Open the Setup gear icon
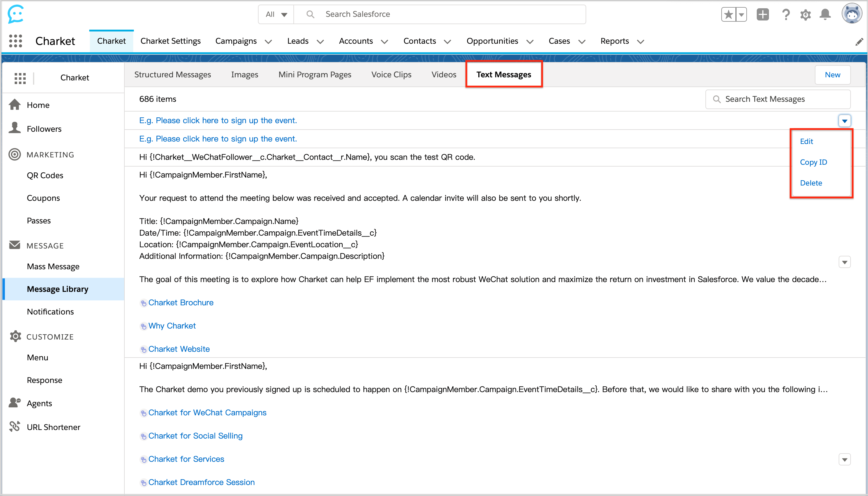This screenshot has height=496, width=868. tap(805, 15)
